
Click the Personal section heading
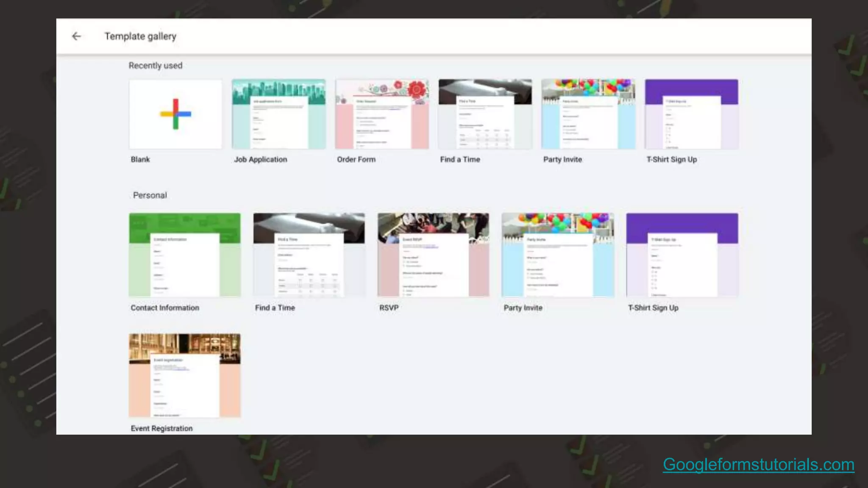(x=150, y=195)
